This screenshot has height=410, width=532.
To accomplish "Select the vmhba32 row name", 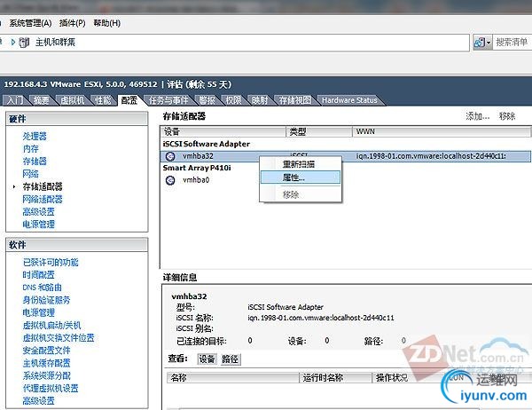I will [x=198, y=156].
